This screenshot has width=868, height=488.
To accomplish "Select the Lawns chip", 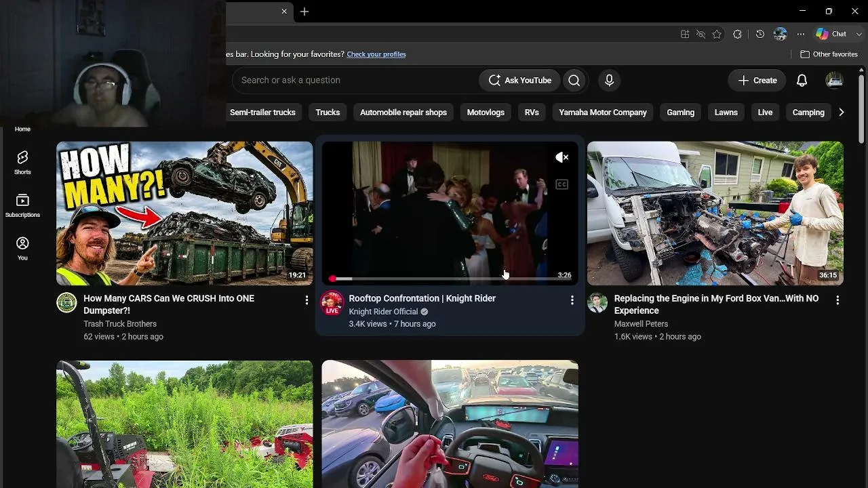I will tap(726, 113).
